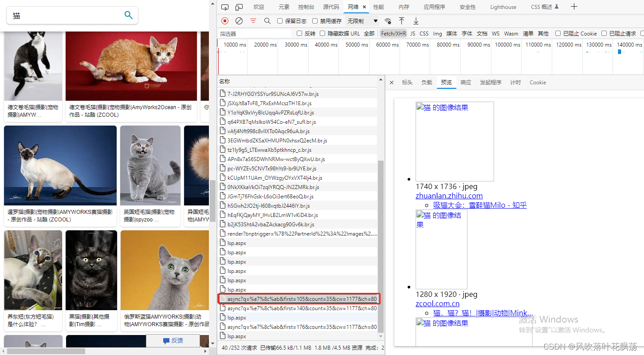Filter requests by Img type
The image size is (644, 355).
(x=437, y=33)
